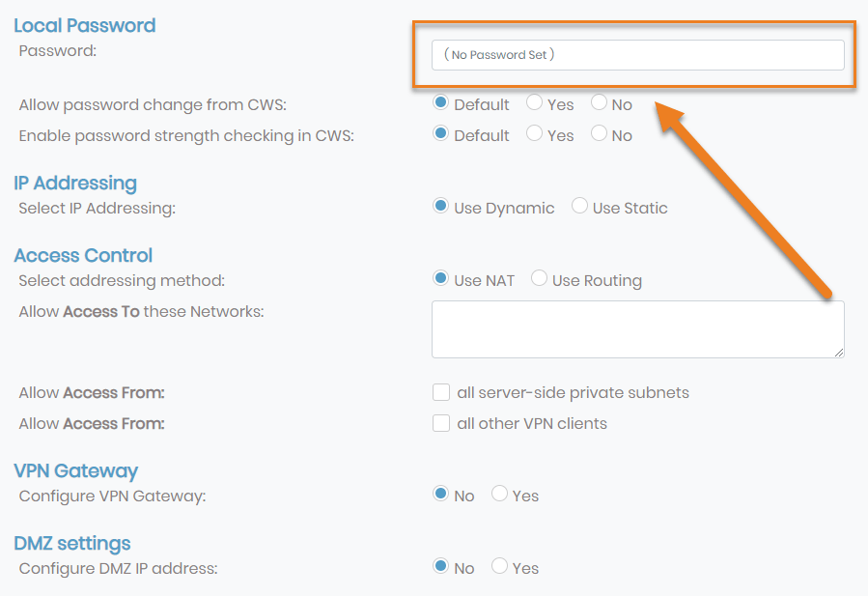Viewport: 868px width, 596px height.
Task: Check all other VPN clients box
Action: coord(441,423)
